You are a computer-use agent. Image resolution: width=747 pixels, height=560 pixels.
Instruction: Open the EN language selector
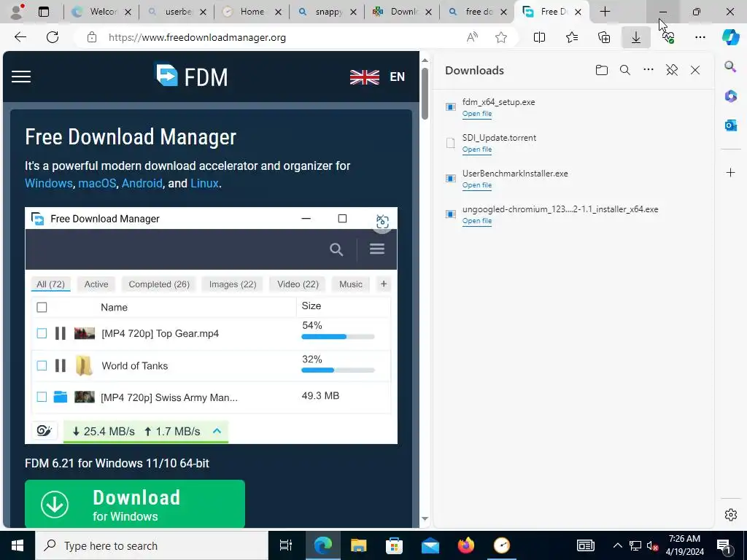[377, 77]
